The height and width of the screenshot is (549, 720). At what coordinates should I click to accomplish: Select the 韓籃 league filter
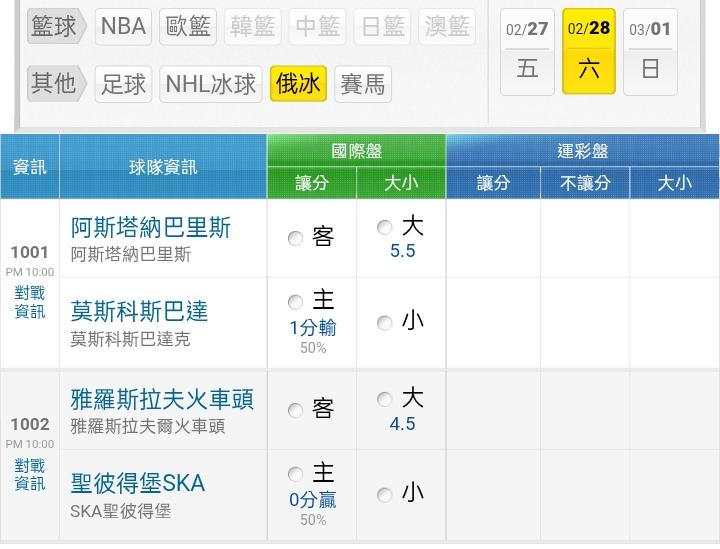(253, 27)
